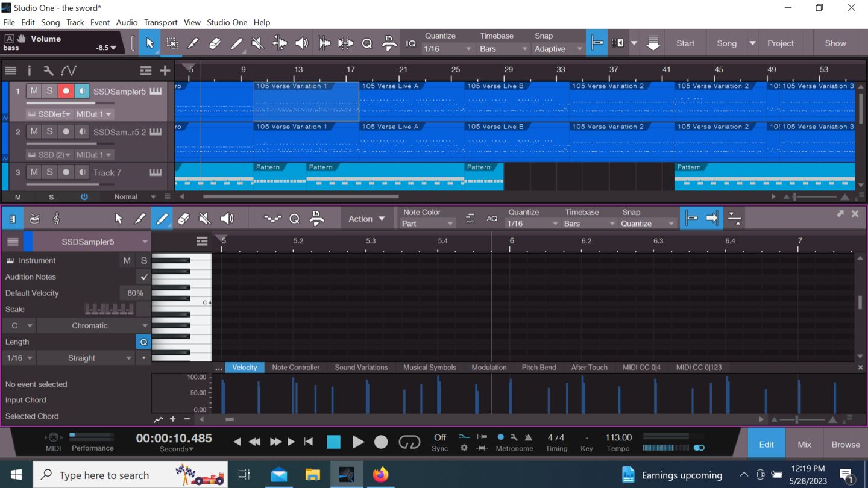Image resolution: width=868 pixels, height=488 pixels.
Task: Solo track 2 SSDSam..r5 2
Action: point(49,131)
